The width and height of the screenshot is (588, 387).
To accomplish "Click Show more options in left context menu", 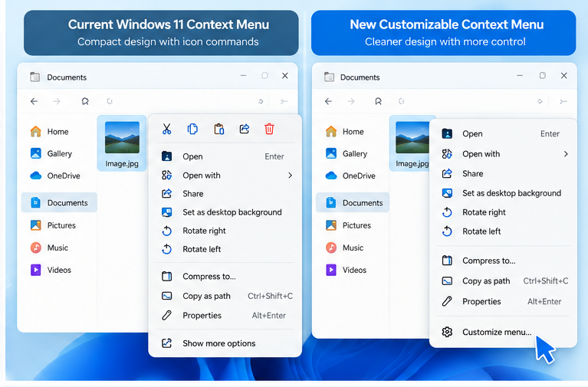I will pyautogui.click(x=225, y=343).
